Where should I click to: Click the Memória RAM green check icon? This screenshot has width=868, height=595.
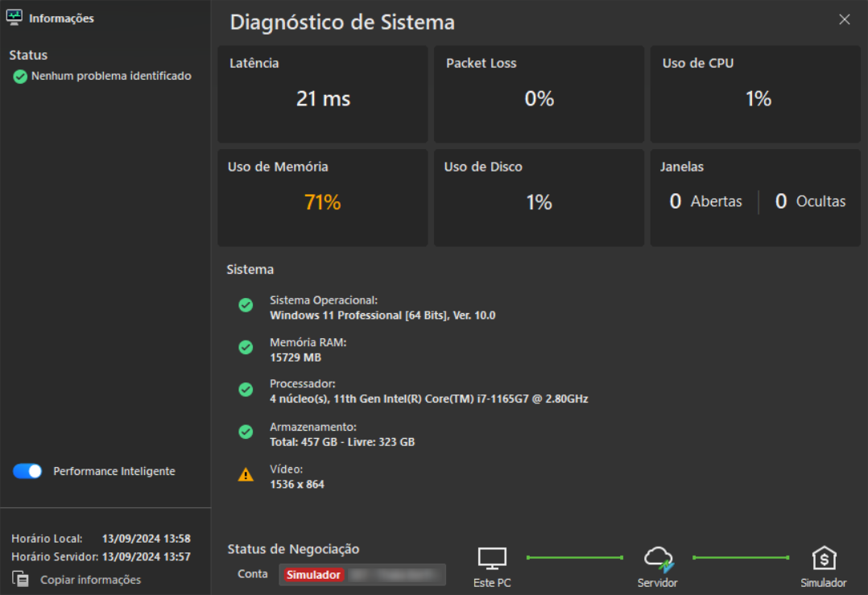(x=246, y=348)
